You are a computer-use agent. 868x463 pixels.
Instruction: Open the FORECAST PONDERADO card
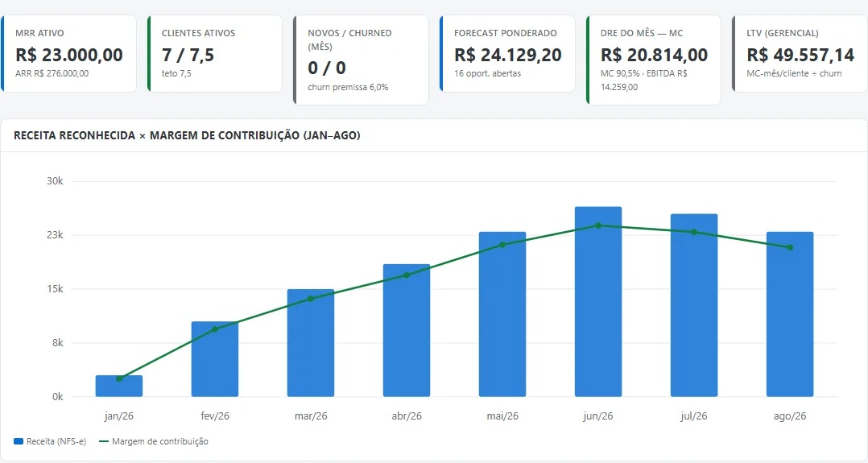pyautogui.click(x=507, y=53)
